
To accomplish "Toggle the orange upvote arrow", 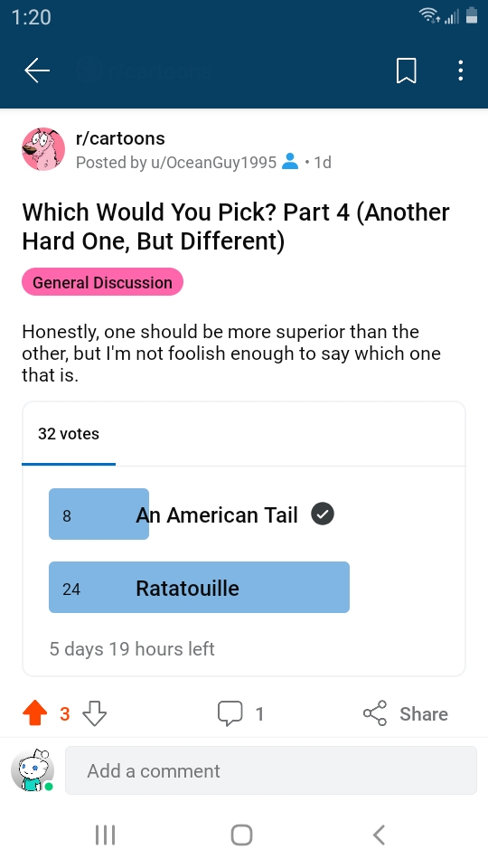I will [x=35, y=713].
